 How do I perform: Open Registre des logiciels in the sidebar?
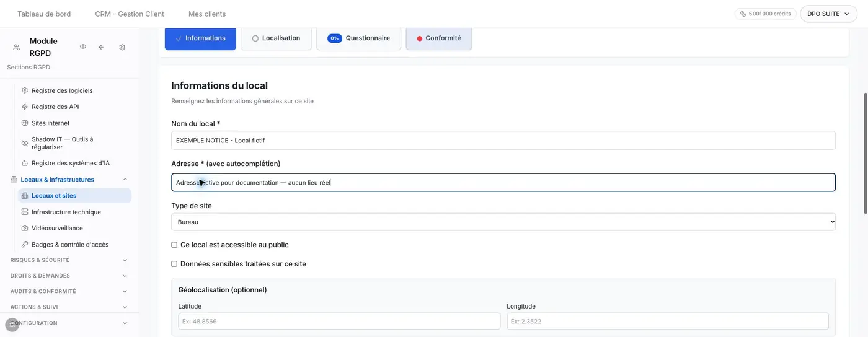click(74, 90)
